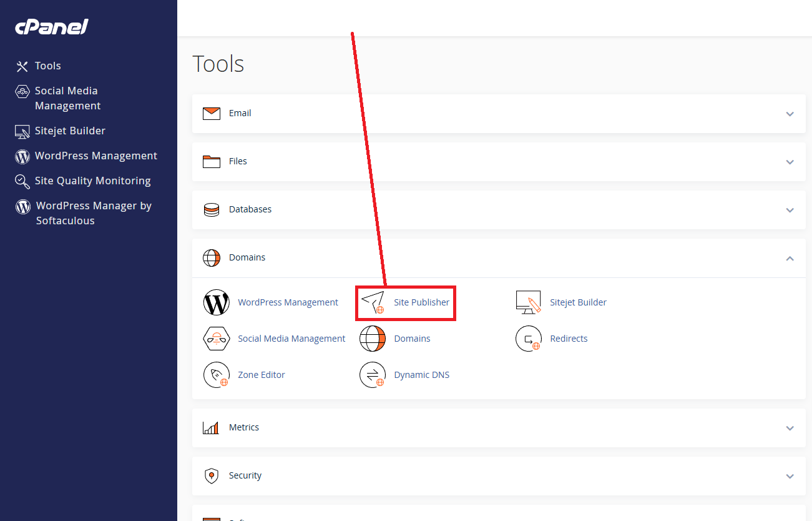
Task: Click the Metrics section title
Action: pyautogui.click(x=244, y=427)
